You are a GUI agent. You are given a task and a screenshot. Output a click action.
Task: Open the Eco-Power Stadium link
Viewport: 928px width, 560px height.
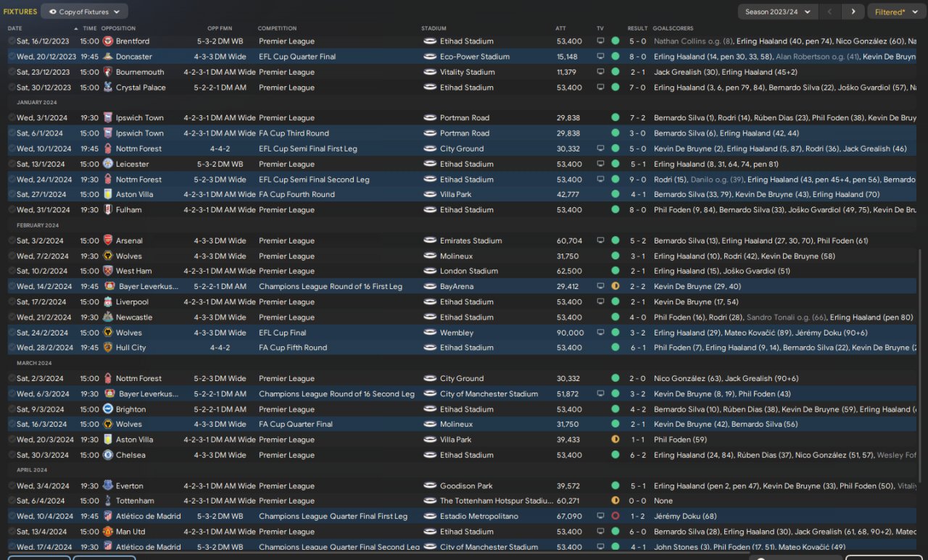[475, 57]
